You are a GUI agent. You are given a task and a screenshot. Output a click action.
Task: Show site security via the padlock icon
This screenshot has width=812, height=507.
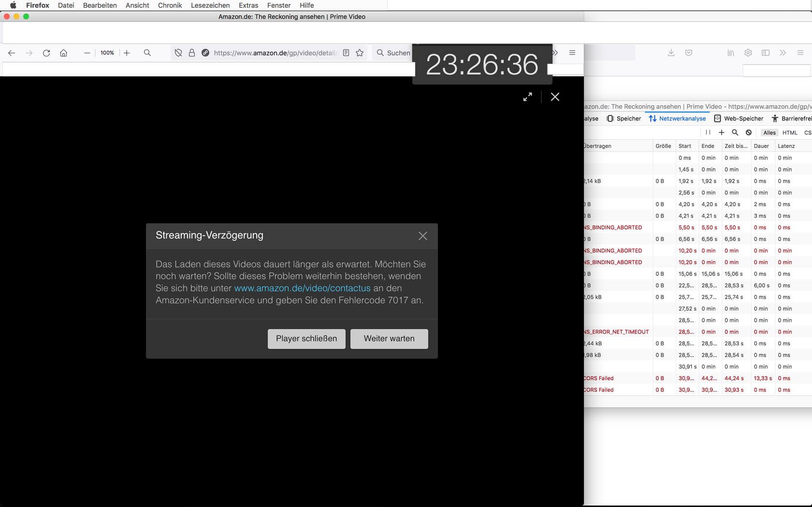click(x=192, y=53)
